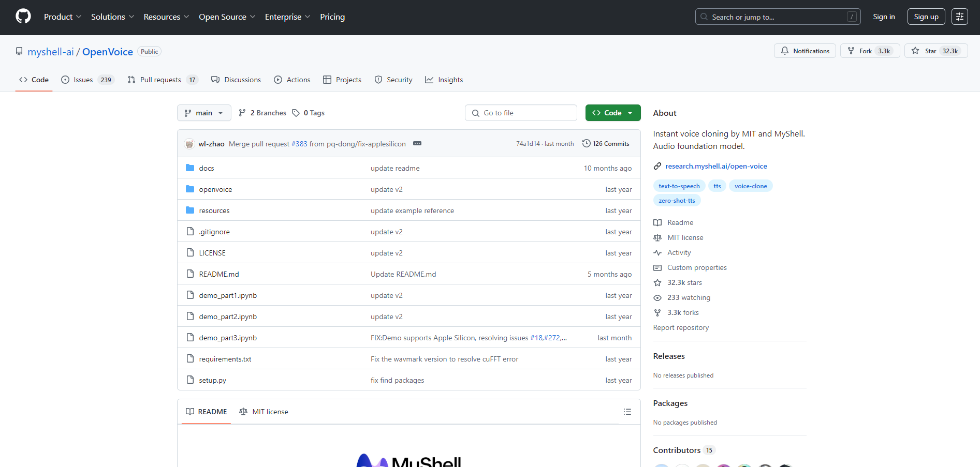Open pull request #383 link
The width and height of the screenshot is (980, 467).
tap(299, 144)
